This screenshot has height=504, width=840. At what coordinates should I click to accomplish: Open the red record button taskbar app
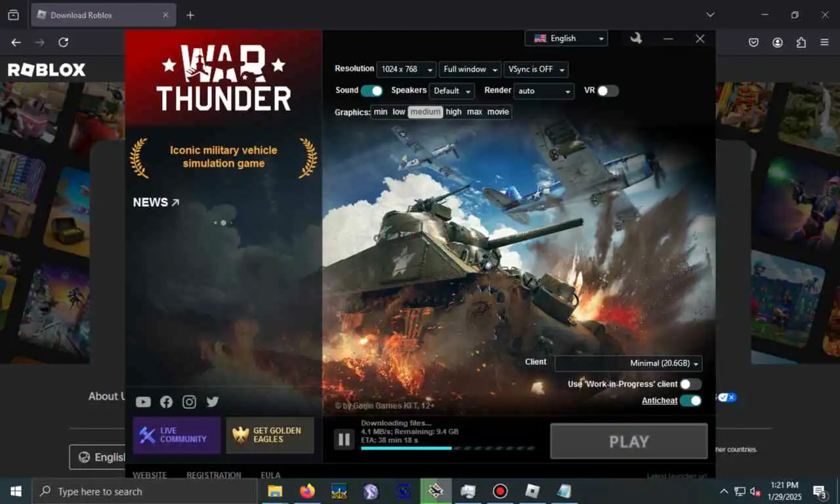(501, 491)
